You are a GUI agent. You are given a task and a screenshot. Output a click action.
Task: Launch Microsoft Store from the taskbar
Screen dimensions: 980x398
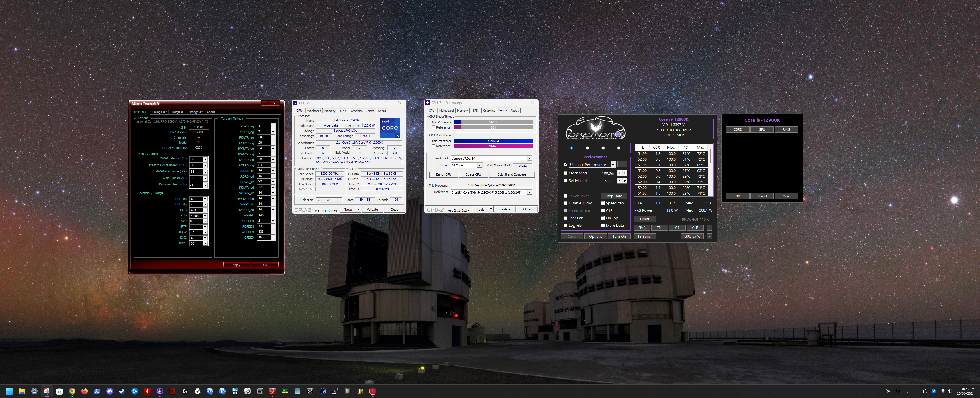(59, 391)
